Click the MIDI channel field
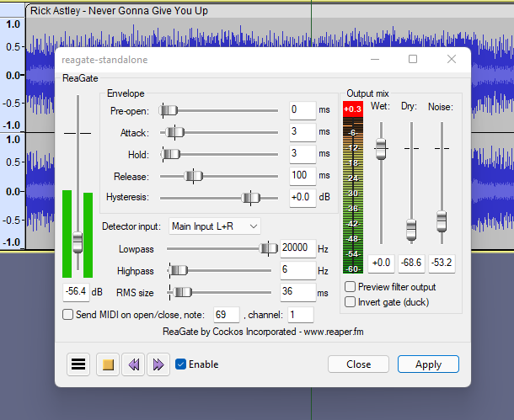Viewport: 514px width, 420px height. pos(301,315)
